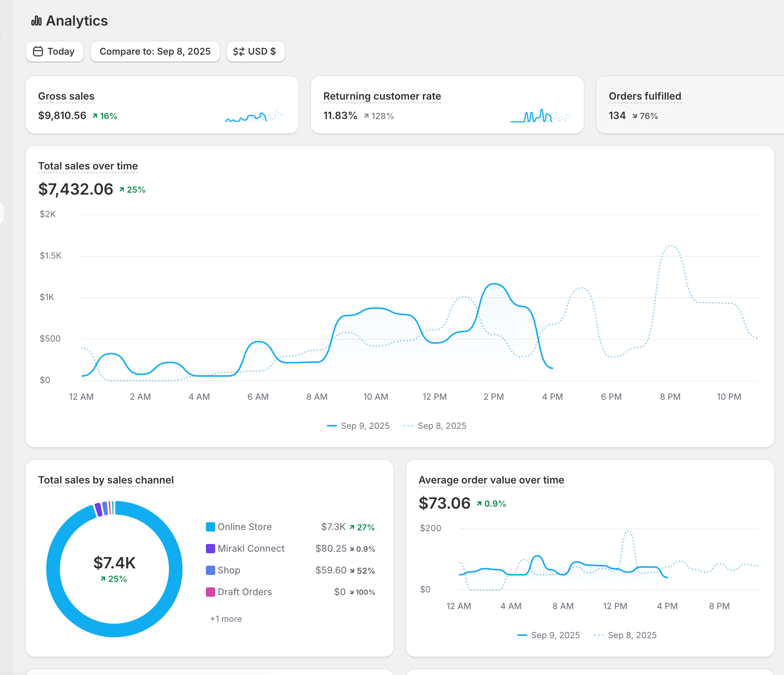The width and height of the screenshot is (784, 675).
Task: Click the Returning customer rate sparkline
Action: pyautogui.click(x=539, y=116)
